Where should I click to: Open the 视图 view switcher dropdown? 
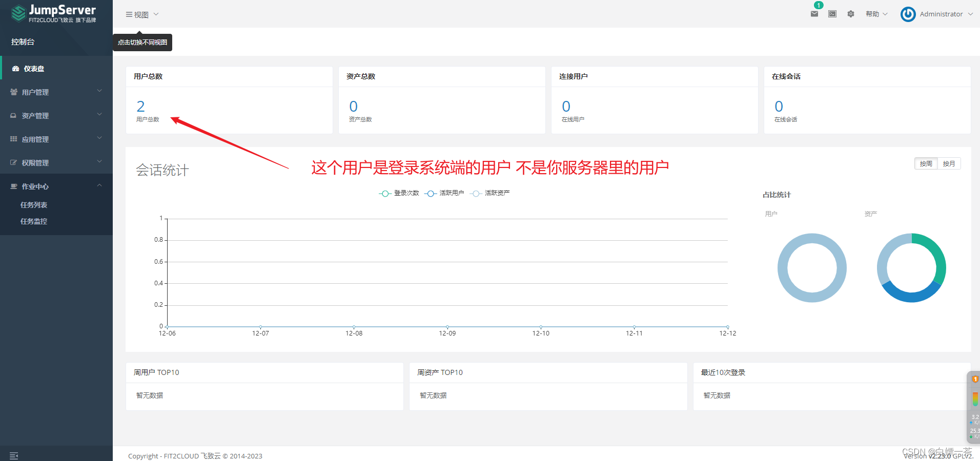point(142,14)
